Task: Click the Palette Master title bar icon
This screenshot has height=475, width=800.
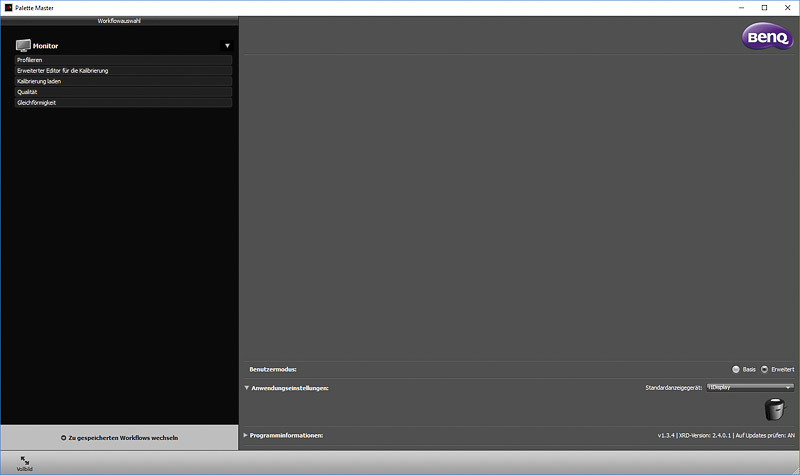Action: coord(9,7)
